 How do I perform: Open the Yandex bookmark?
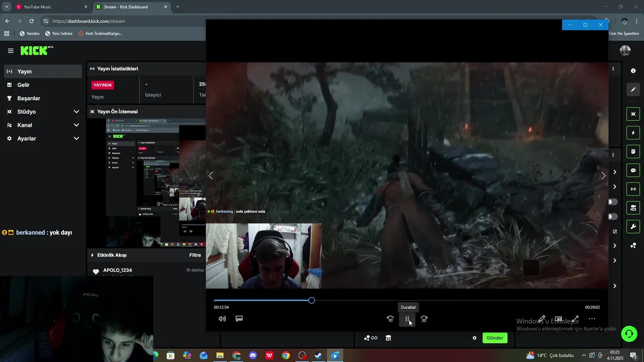pos(29,34)
